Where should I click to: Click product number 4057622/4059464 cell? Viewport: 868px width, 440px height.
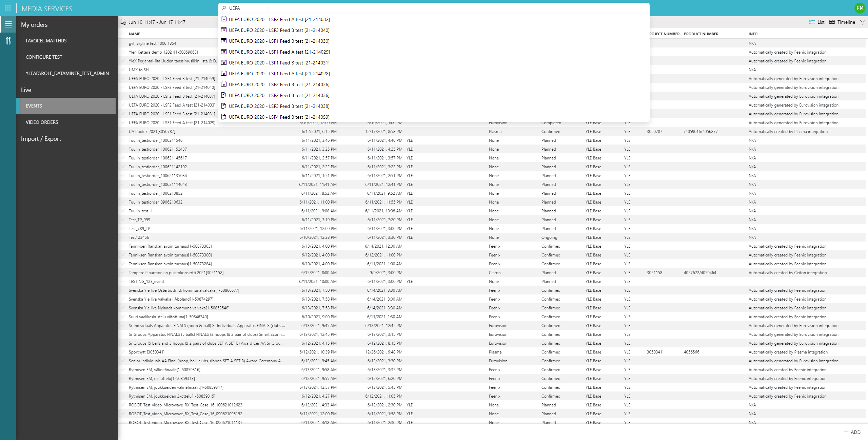[700, 273]
